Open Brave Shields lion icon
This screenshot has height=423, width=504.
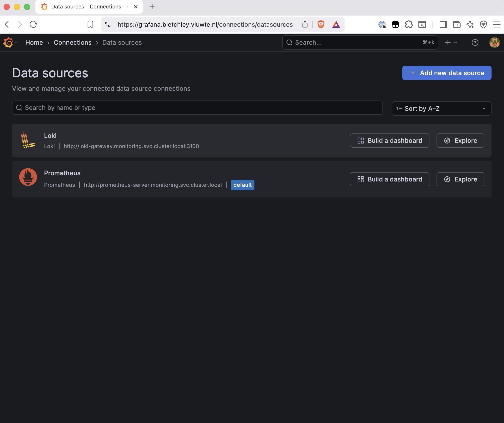click(321, 24)
